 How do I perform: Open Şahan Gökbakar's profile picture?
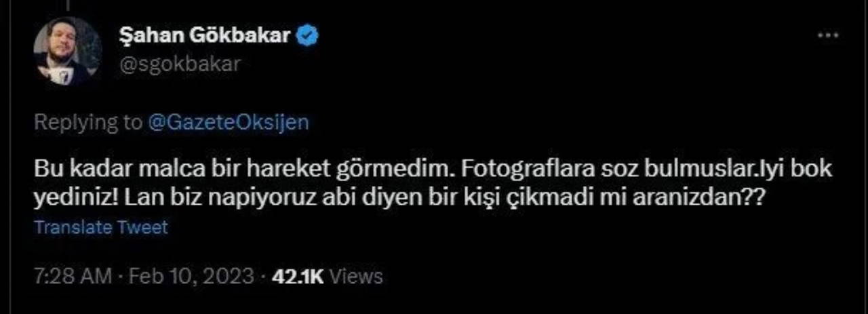pos(67,51)
